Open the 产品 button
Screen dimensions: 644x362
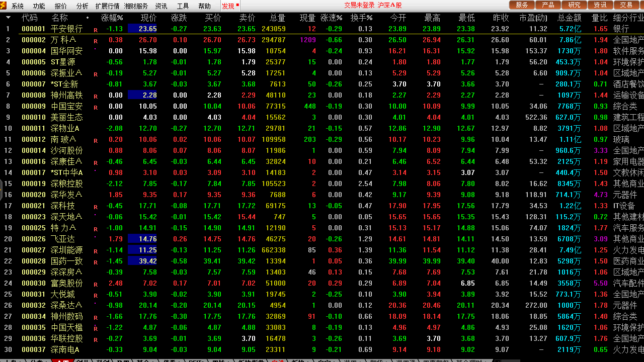click(548, 5)
